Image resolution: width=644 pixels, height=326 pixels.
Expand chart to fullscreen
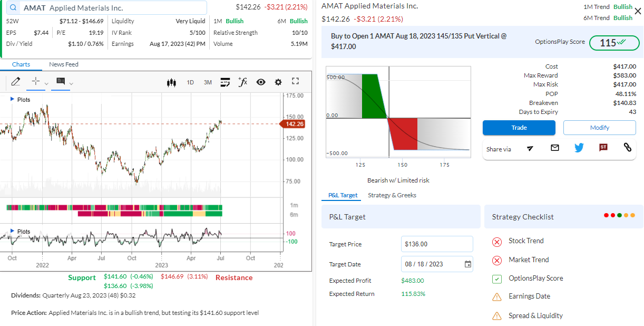[x=296, y=81]
